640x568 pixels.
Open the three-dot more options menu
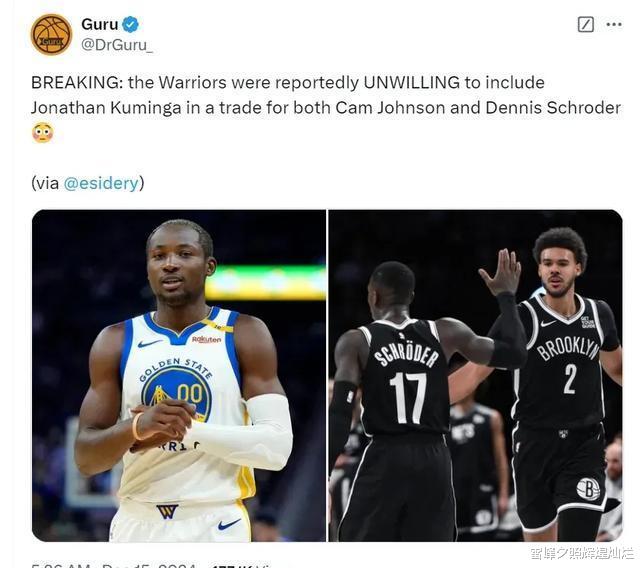(614, 24)
